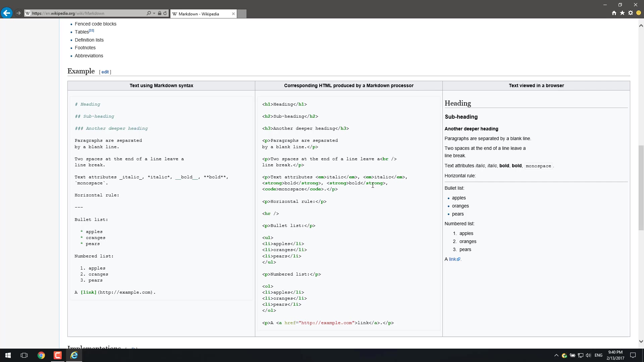Viewport: 644px width, 362px height.
Task: Click 'Fenced code blocks' list item
Action: coord(96,24)
